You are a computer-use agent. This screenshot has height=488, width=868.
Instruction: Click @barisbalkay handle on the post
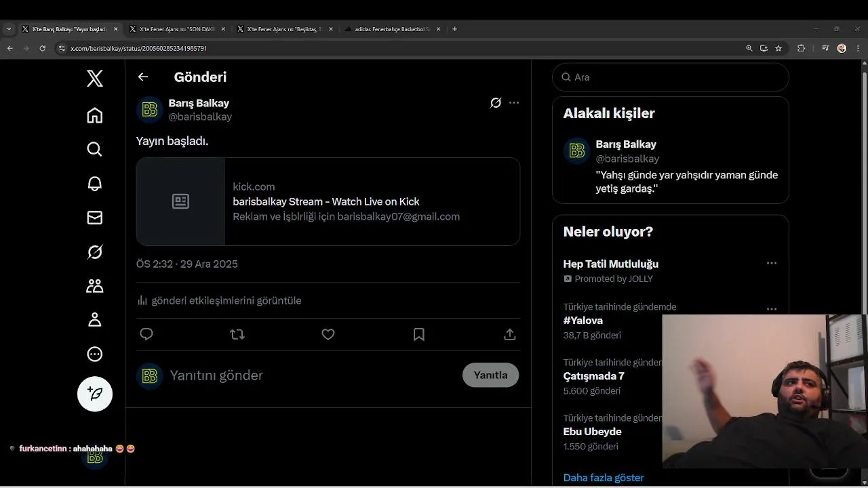coord(200,117)
